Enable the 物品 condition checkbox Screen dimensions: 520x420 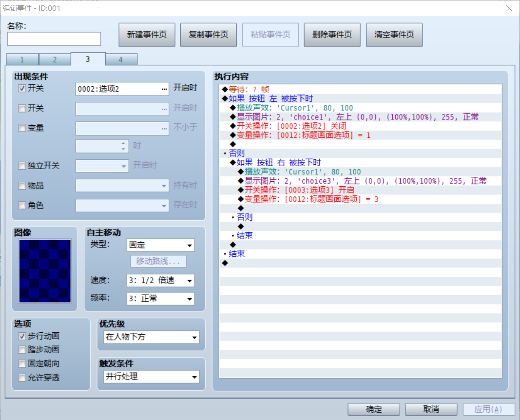[x=22, y=186]
